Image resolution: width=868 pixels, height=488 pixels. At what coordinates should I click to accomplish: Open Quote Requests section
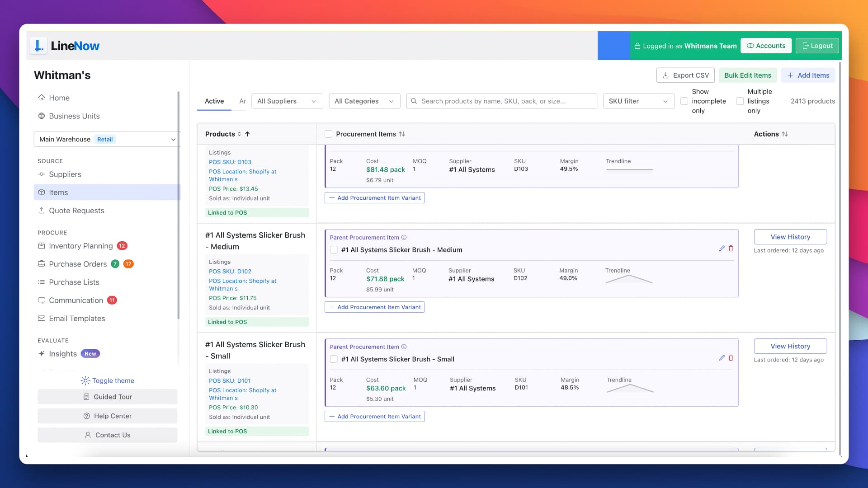[76, 211]
